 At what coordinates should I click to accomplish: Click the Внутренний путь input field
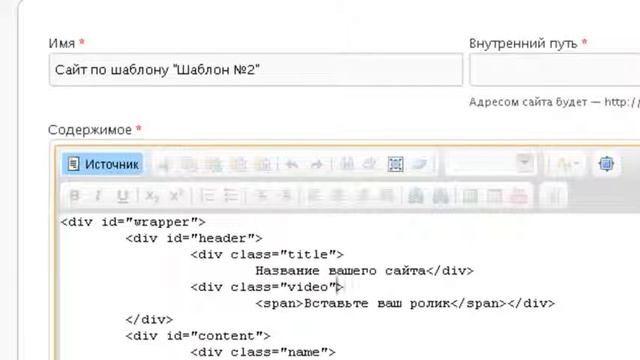point(555,70)
